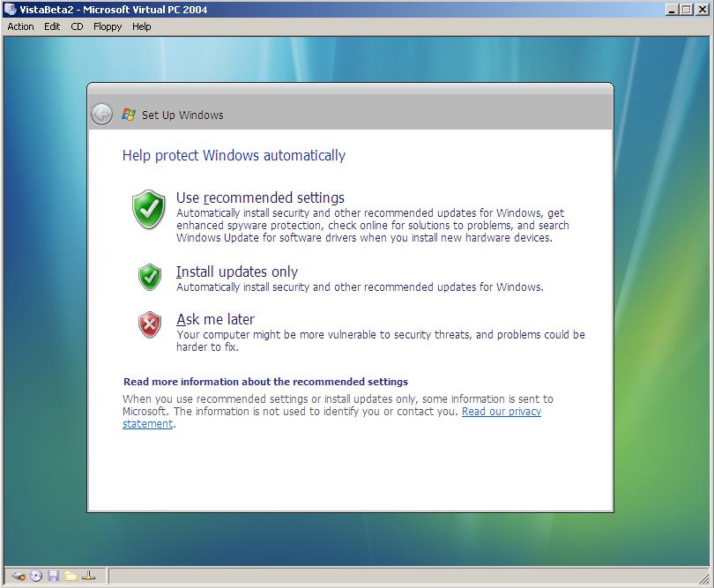Click the 'harder to fix.' description line
714x588 pixels.
click(207, 347)
